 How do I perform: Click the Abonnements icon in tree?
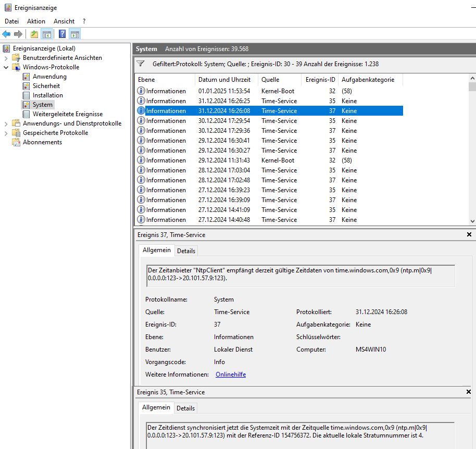16,142
